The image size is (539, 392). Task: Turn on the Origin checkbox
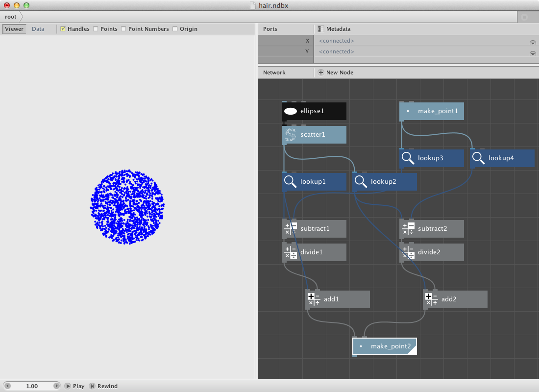point(175,29)
